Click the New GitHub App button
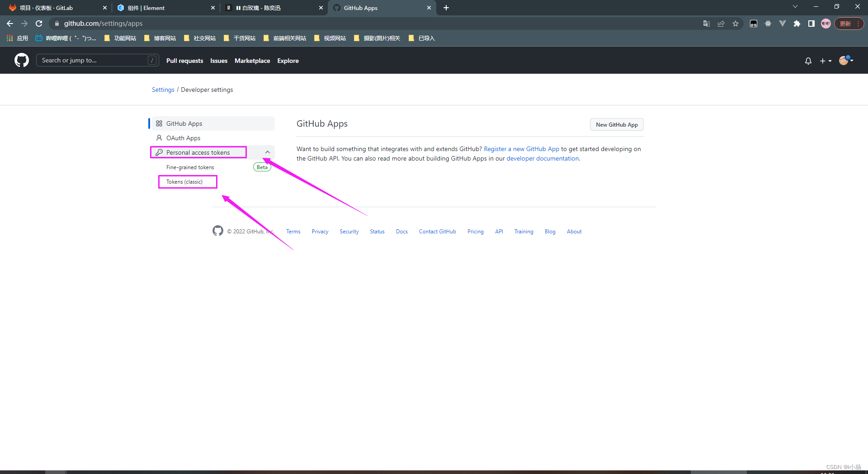 coord(617,124)
